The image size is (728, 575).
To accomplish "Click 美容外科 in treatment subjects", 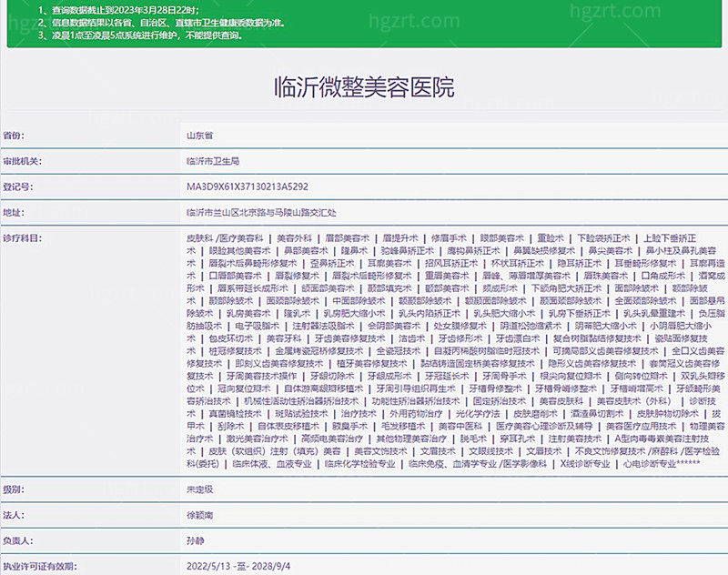I will click(294, 238).
